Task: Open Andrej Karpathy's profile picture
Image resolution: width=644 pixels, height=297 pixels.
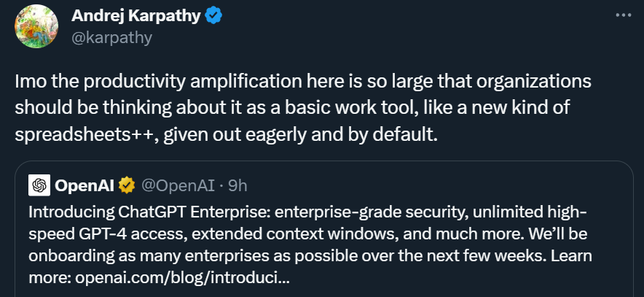Action: (36, 26)
